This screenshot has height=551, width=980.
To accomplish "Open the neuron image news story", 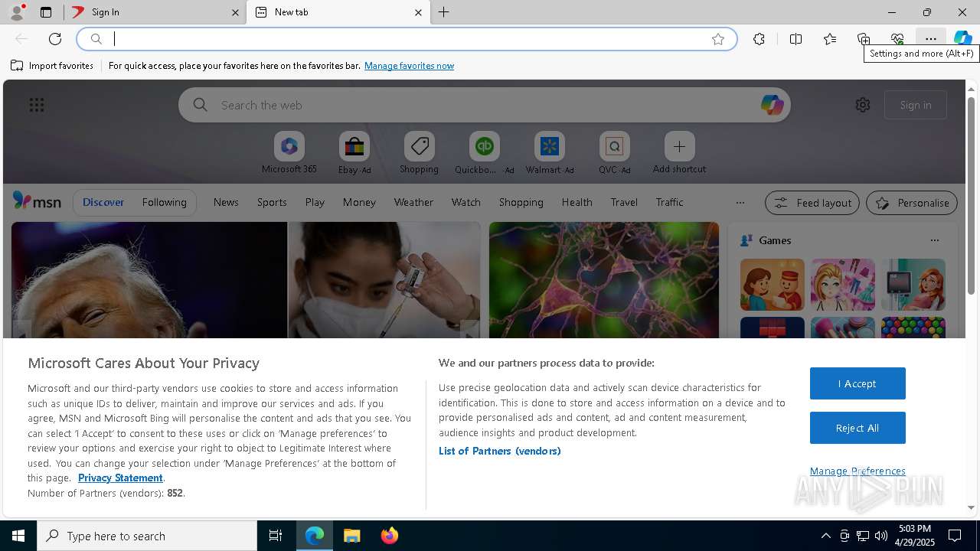I will pos(603,280).
